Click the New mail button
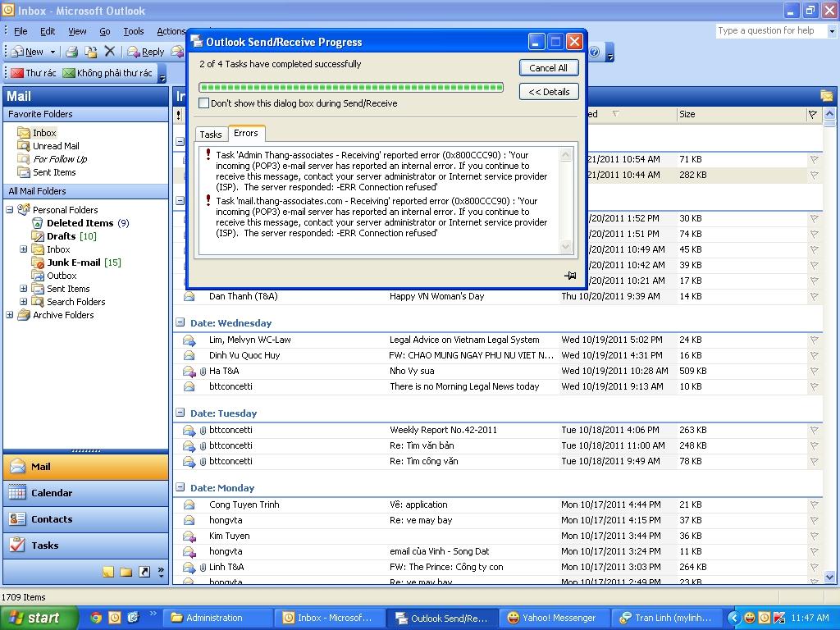This screenshot has width=840, height=630. click(28, 52)
